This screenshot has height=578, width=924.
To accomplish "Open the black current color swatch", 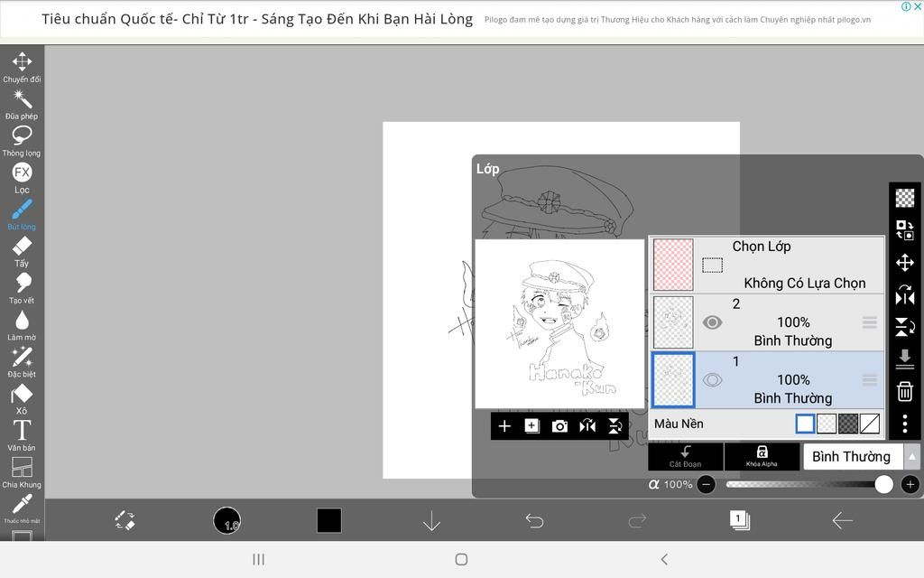I will tap(329, 521).
